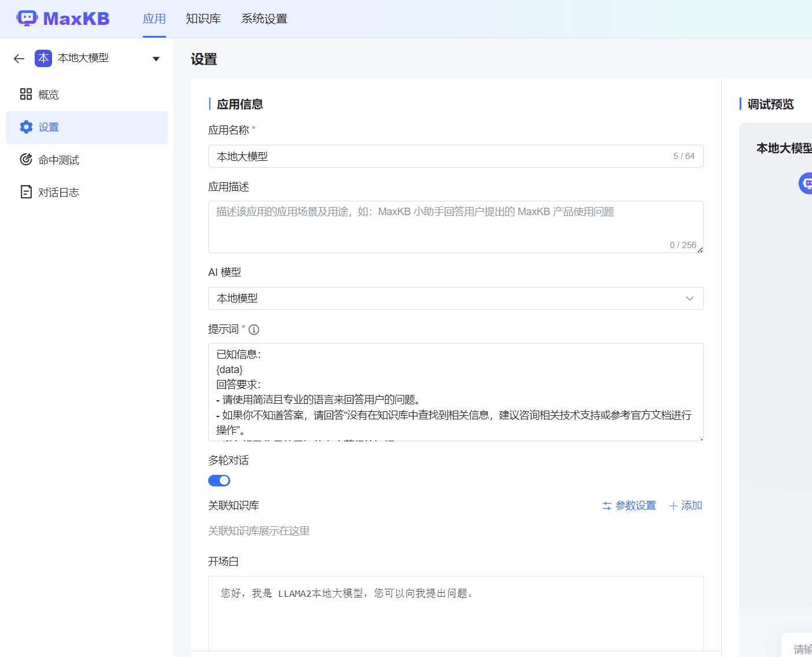Viewport: 812px width, 657px height.
Task: Open the 系统设置 top tab
Action: 264,19
